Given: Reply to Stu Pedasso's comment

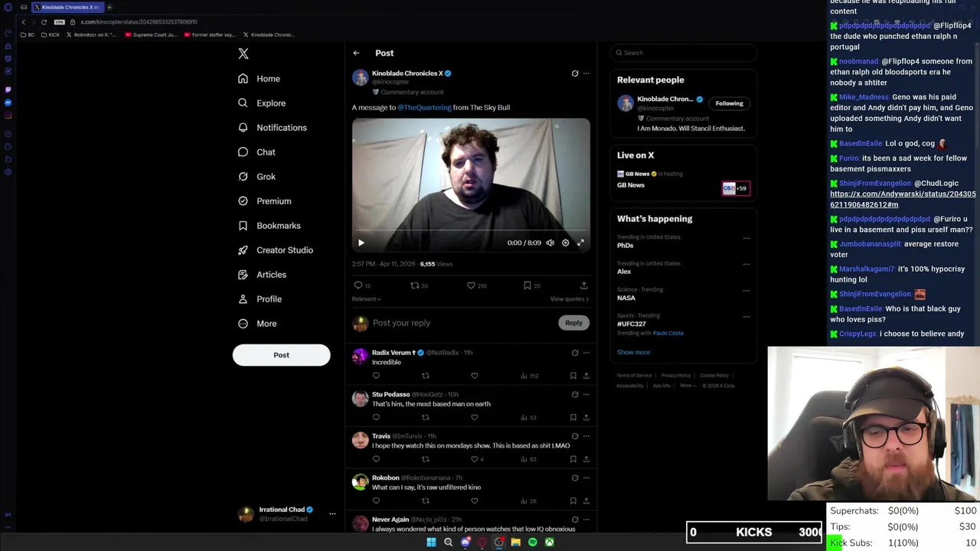Looking at the screenshot, I should click(x=376, y=417).
